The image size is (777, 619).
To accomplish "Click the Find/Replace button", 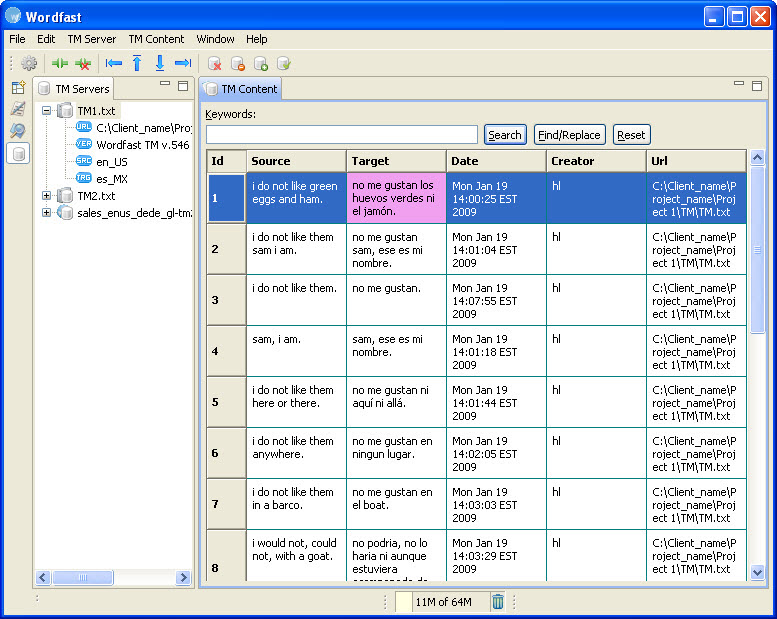I will pyautogui.click(x=569, y=135).
